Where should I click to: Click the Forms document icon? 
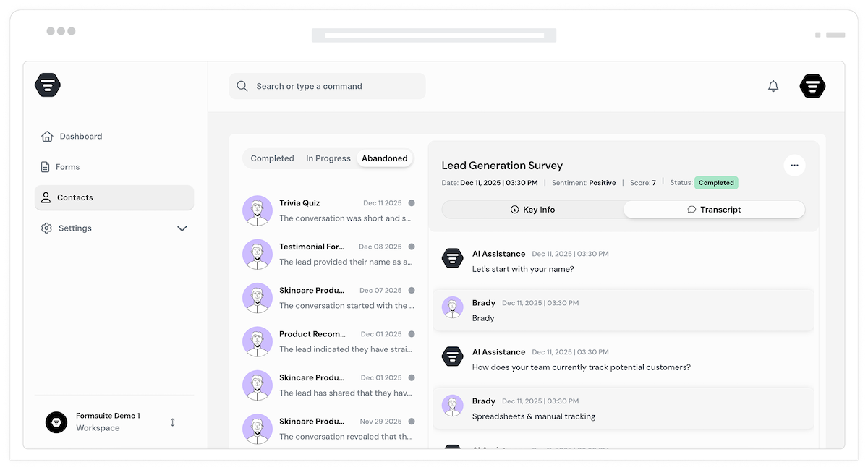46,167
